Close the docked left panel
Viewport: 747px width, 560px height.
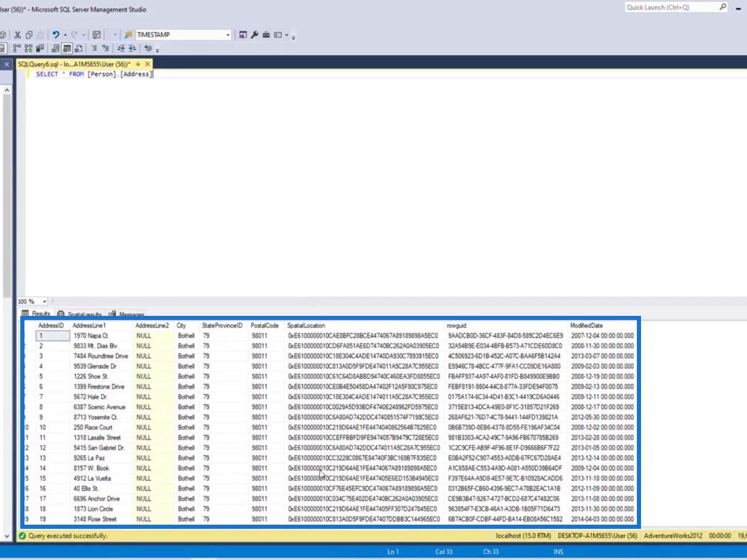pyautogui.click(x=7, y=64)
